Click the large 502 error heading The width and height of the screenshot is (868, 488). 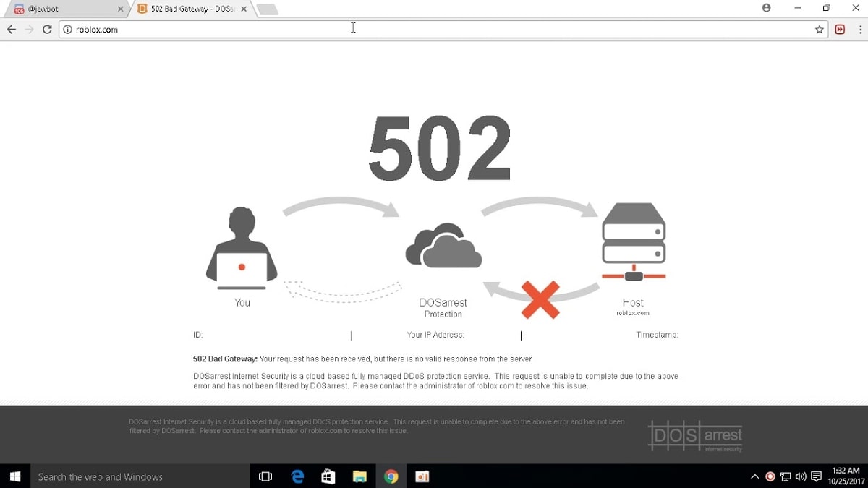(440, 148)
